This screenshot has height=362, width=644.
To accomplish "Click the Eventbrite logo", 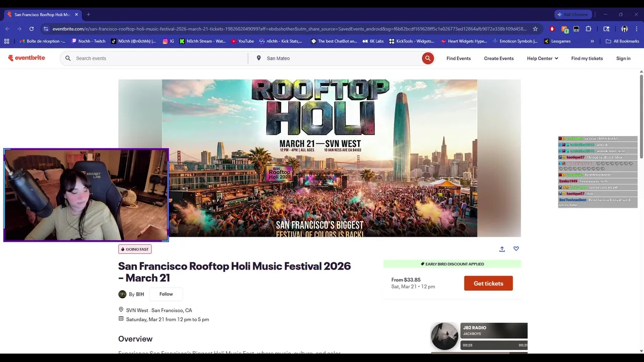I will pyautogui.click(x=26, y=58).
